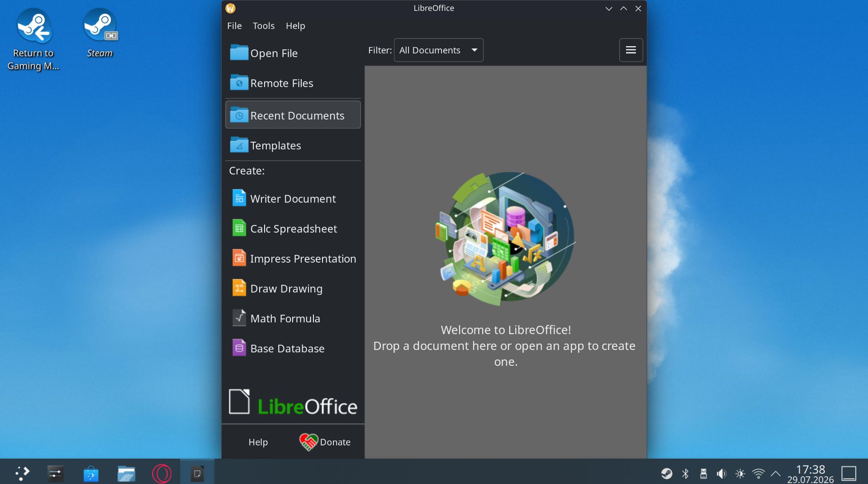Click the LibreOffice taskbar entry
The height and width of the screenshot is (484, 868).
(197, 472)
